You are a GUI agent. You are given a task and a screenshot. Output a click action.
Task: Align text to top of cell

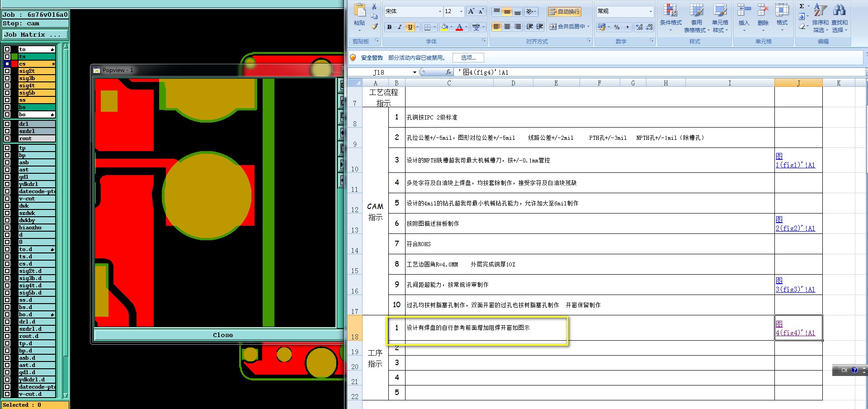point(496,11)
